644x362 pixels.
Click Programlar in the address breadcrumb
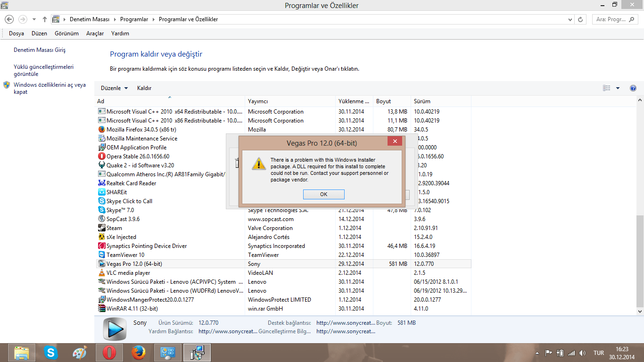134,19
